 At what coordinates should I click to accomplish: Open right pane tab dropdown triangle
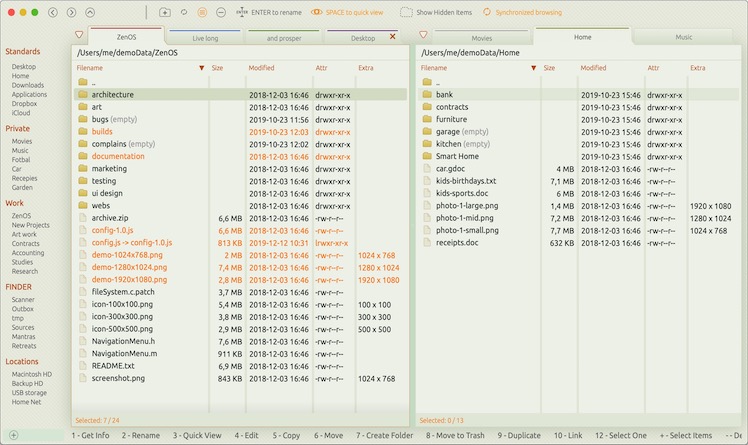coord(423,35)
